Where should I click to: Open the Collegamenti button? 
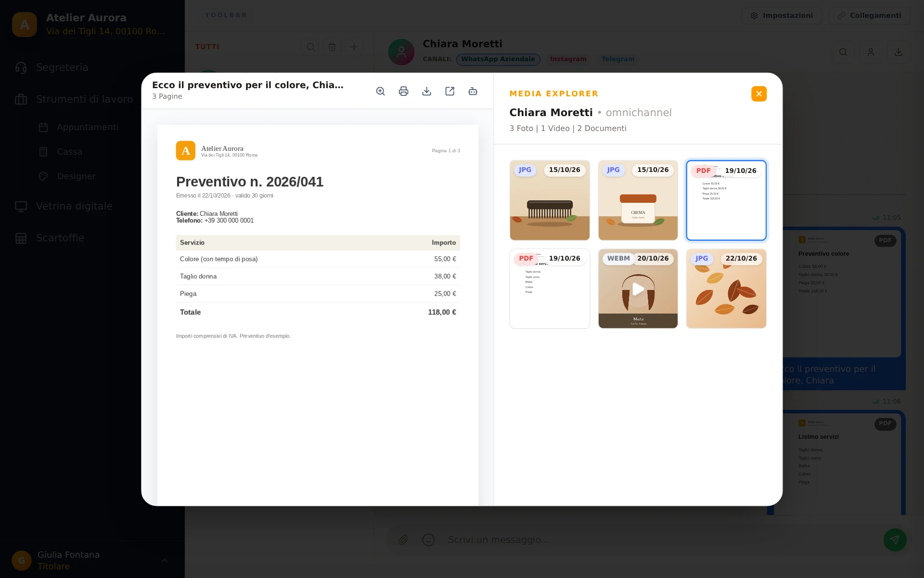869,15
